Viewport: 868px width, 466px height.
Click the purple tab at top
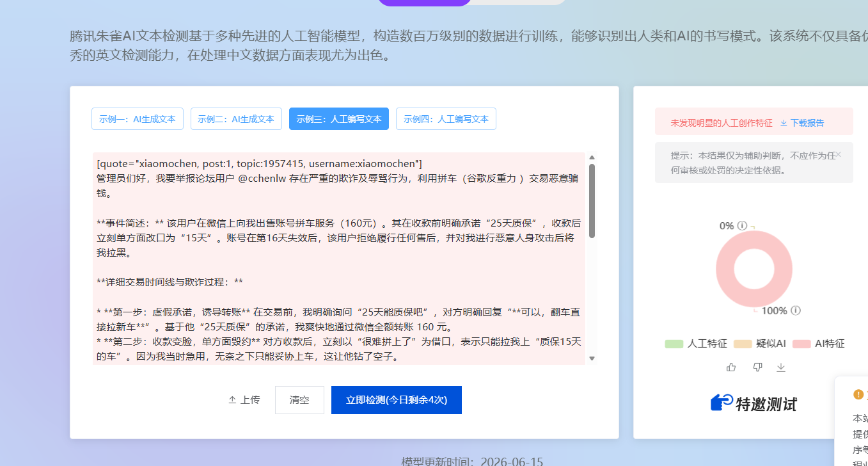point(425,3)
